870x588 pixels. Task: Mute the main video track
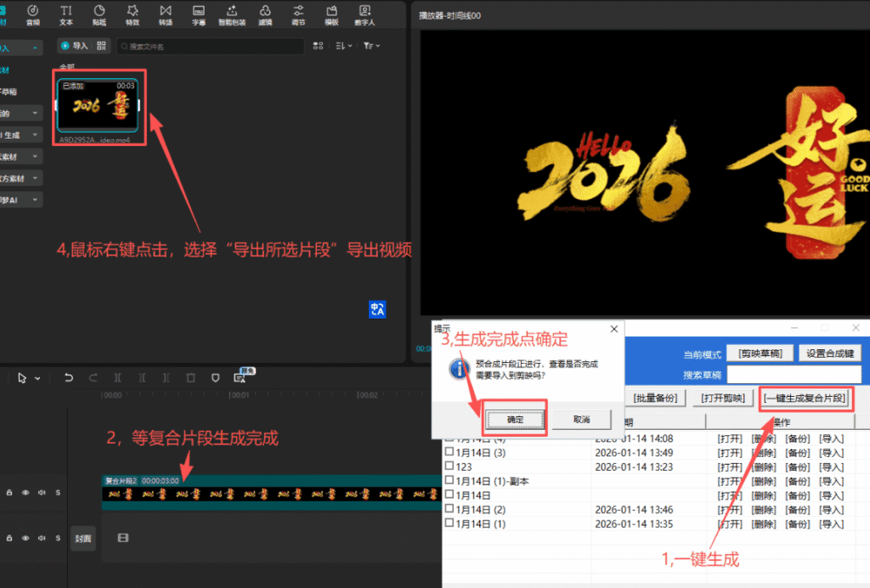coord(42,492)
